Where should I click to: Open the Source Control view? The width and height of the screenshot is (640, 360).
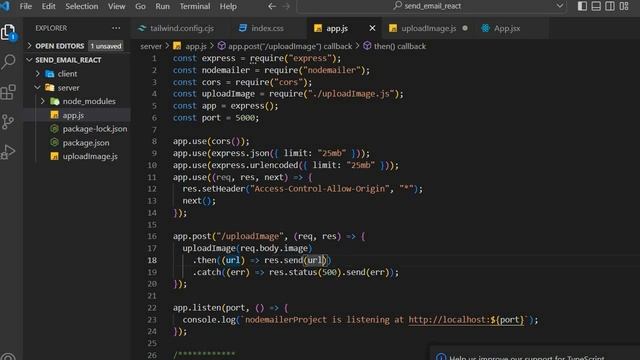(x=8, y=122)
